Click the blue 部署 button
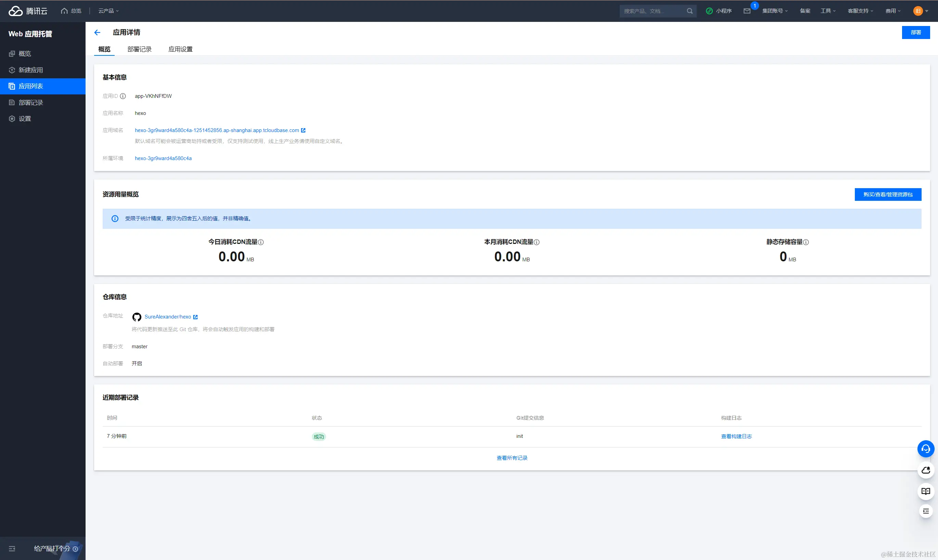The image size is (938, 560). point(915,32)
